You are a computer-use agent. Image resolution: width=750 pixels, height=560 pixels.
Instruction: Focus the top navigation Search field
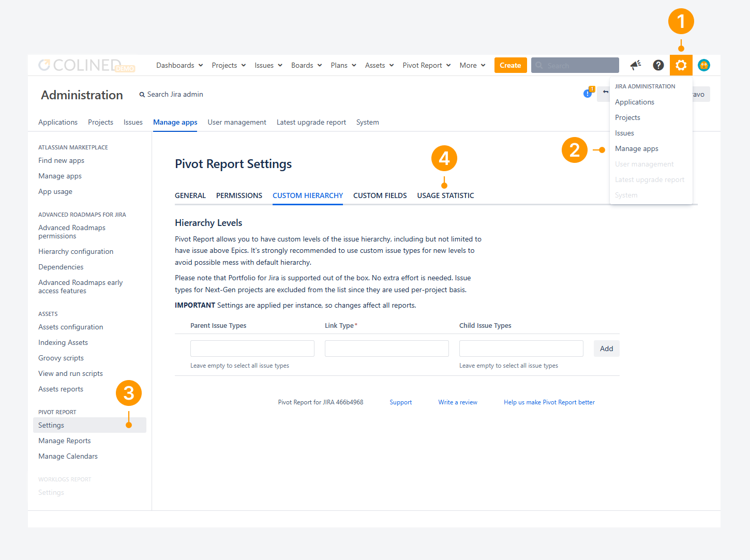pos(575,65)
